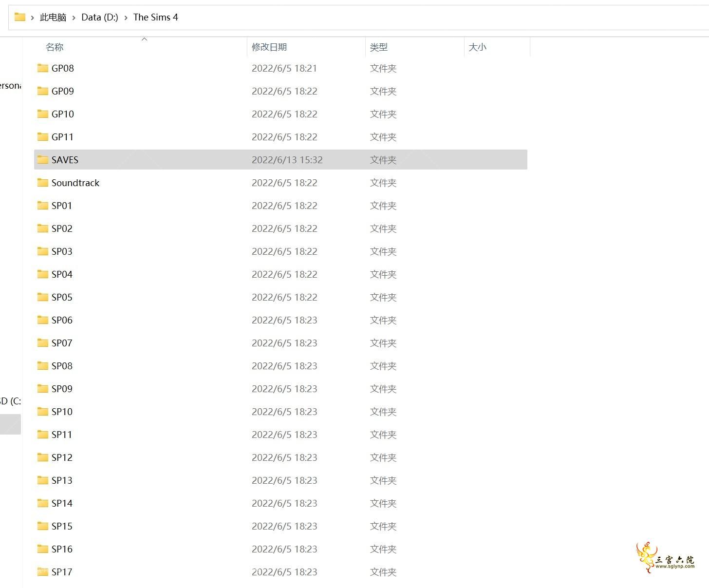The height and width of the screenshot is (588, 709).
Task: Click the SP07 folder icon
Action: 43,343
